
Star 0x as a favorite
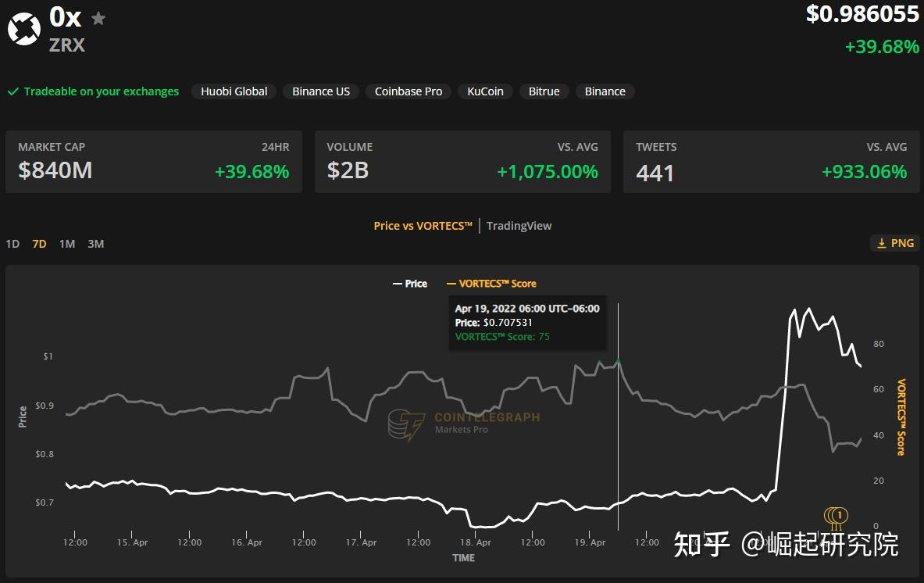click(x=98, y=19)
